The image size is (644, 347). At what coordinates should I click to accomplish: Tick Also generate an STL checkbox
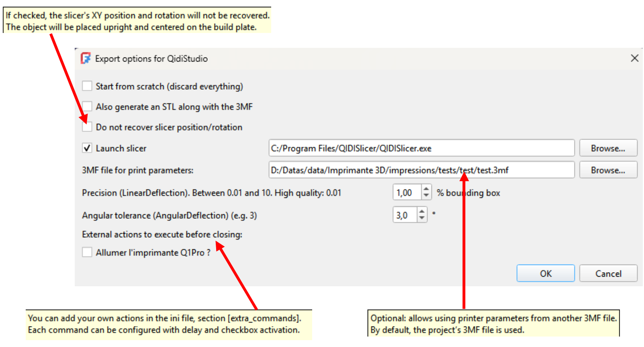pyautogui.click(x=87, y=107)
